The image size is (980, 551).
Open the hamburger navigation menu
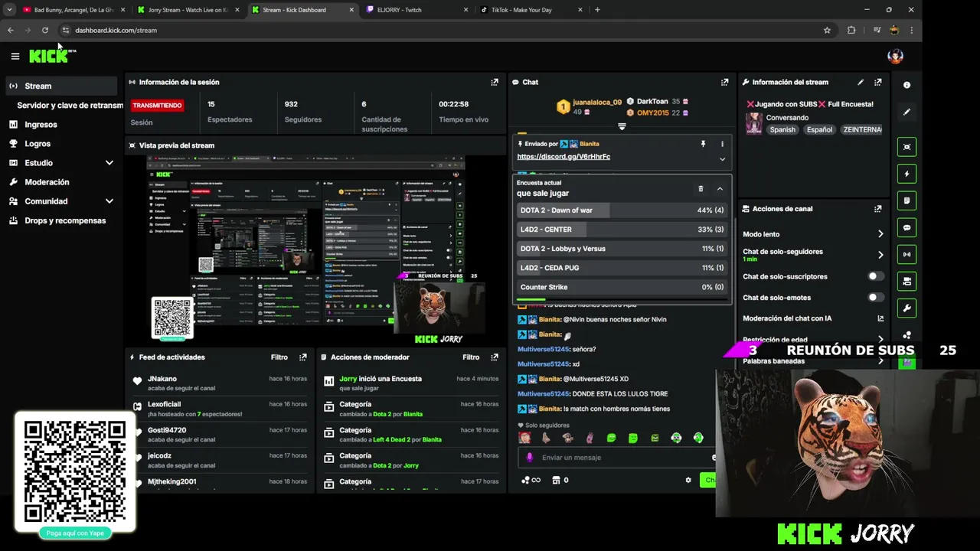(15, 56)
